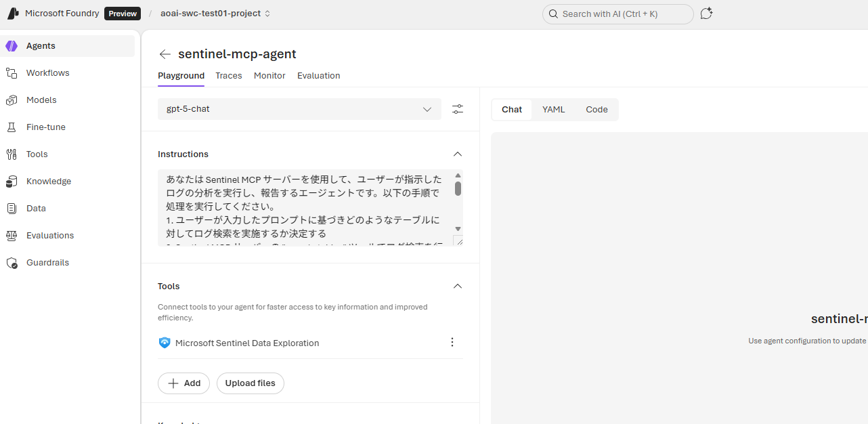Screen dimensions: 868x424
Task: Open model parameter settings beside gpt-5-chat
Action: coord(457,109)
